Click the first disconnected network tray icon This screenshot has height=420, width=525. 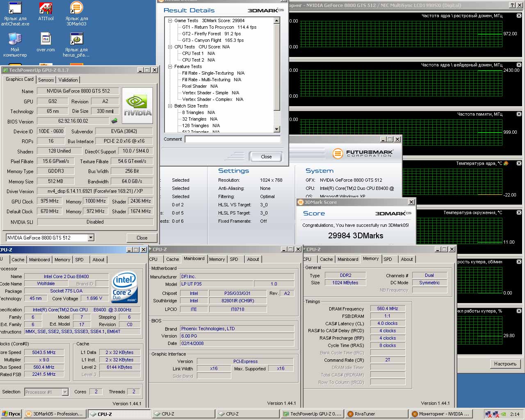(488, 414)
